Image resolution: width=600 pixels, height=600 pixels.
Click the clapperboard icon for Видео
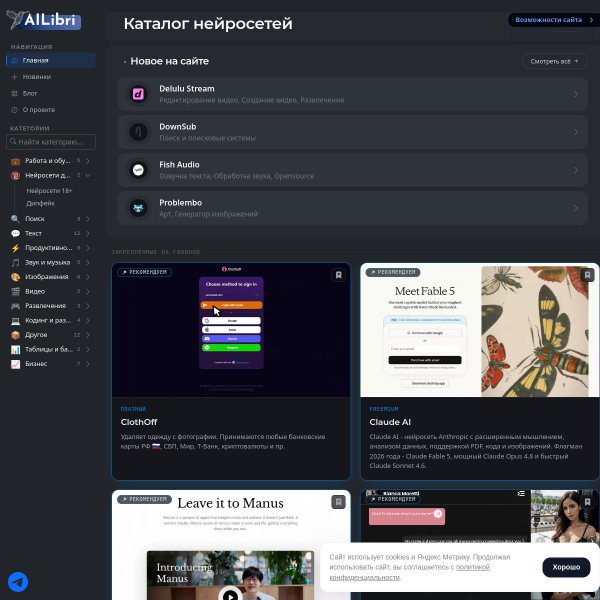(15, 292)
